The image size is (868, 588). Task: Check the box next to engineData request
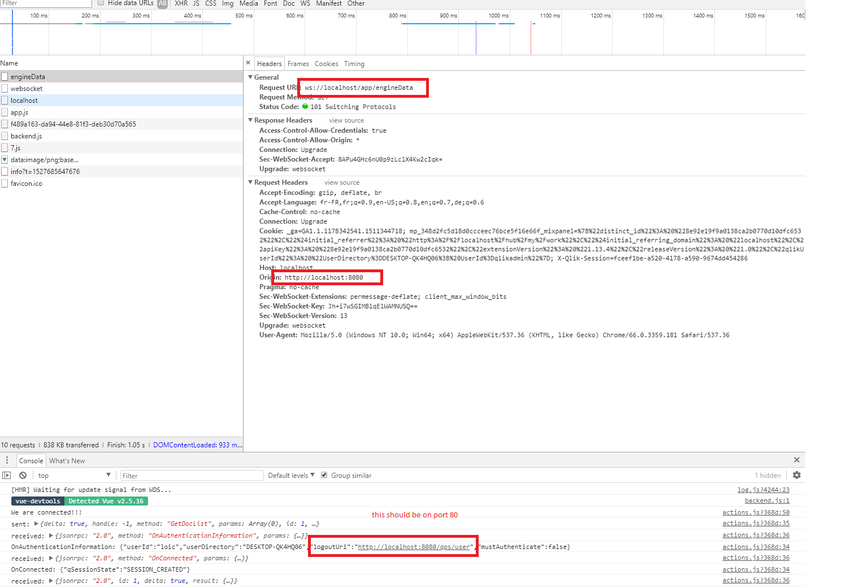click(4, 76)
